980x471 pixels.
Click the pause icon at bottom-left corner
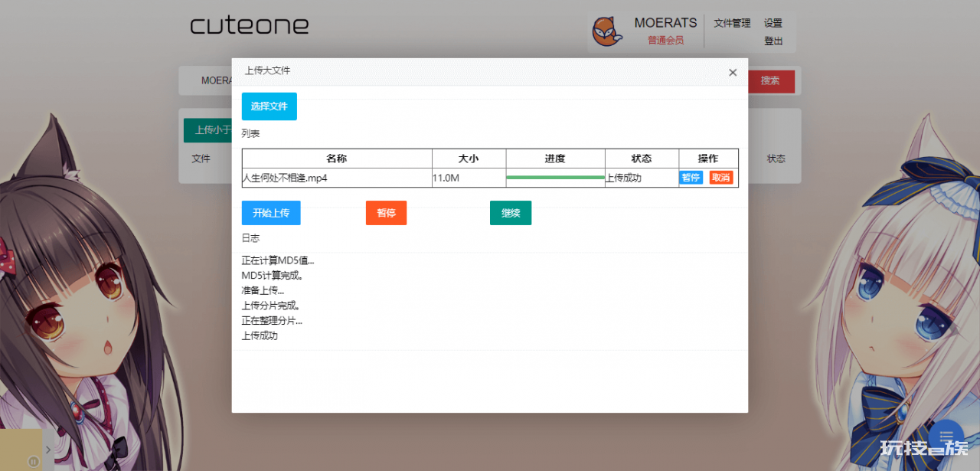[x=34, y=461]
